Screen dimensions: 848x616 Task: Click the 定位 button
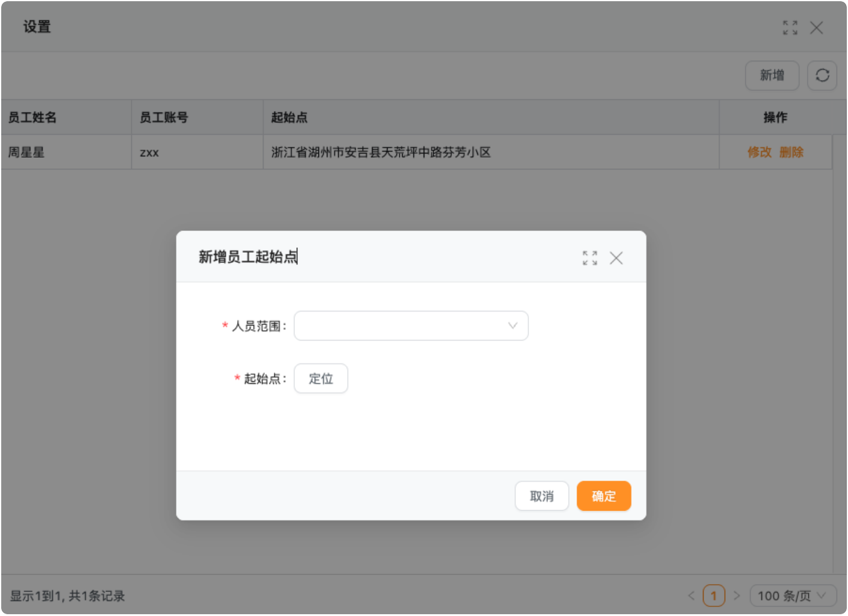pyautogui.click(x=321, y=379)
